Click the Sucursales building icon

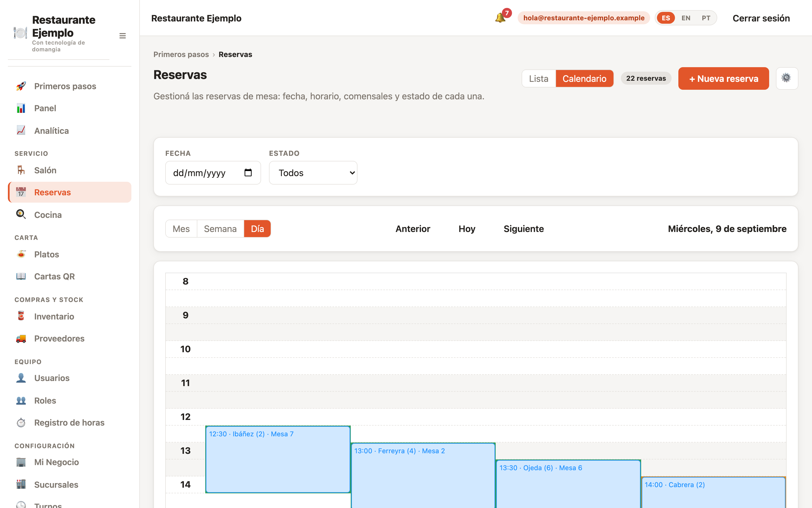click(x=21, y=484)
